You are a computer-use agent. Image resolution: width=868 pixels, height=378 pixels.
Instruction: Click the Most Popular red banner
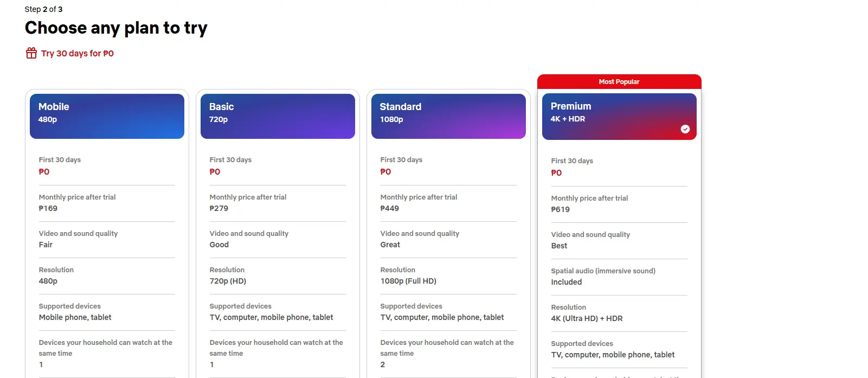coord(619,82)
